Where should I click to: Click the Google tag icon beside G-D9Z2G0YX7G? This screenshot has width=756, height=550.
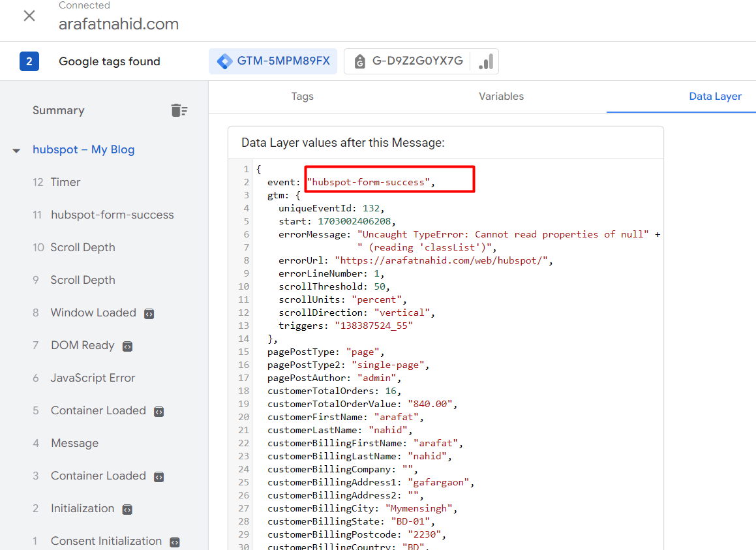359,61
